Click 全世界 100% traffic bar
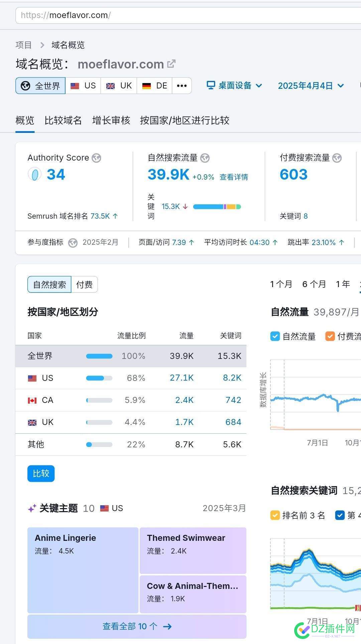This screenshot has height=644, width=361. click(x=99, y=356)
